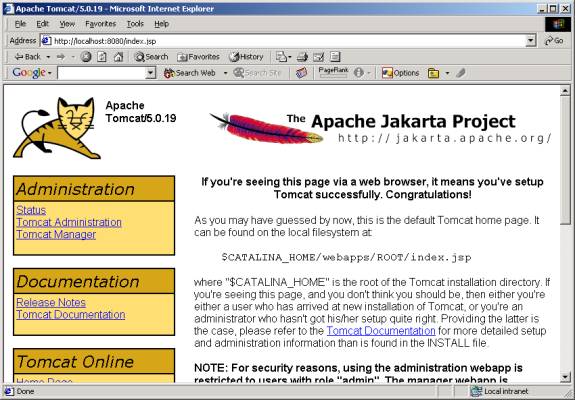
Task: Click the page icon in the address bar
Action: click(46, 41)
